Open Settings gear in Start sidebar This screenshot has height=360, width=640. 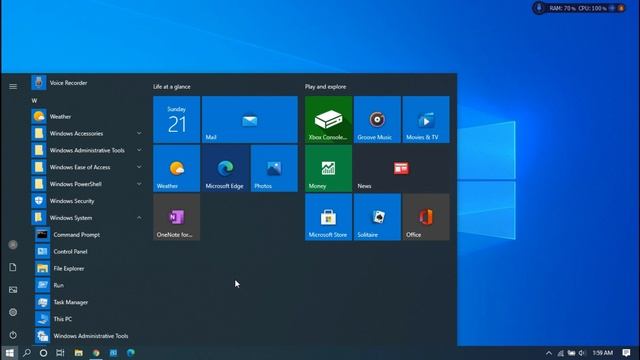(13, 312)
